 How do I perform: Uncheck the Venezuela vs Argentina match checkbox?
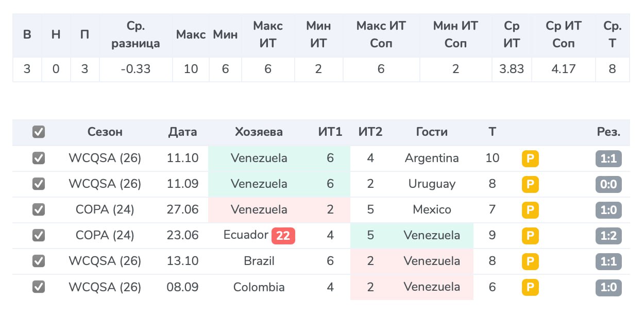pos(39,158)
